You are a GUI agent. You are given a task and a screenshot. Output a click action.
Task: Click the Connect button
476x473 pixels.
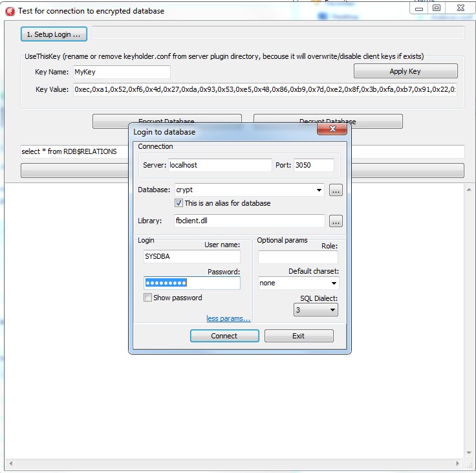click(224, 336)
